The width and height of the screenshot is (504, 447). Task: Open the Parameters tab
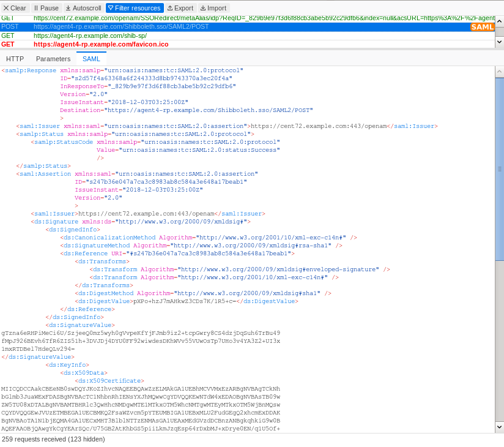pyautogui.click(x=53, y=59)
